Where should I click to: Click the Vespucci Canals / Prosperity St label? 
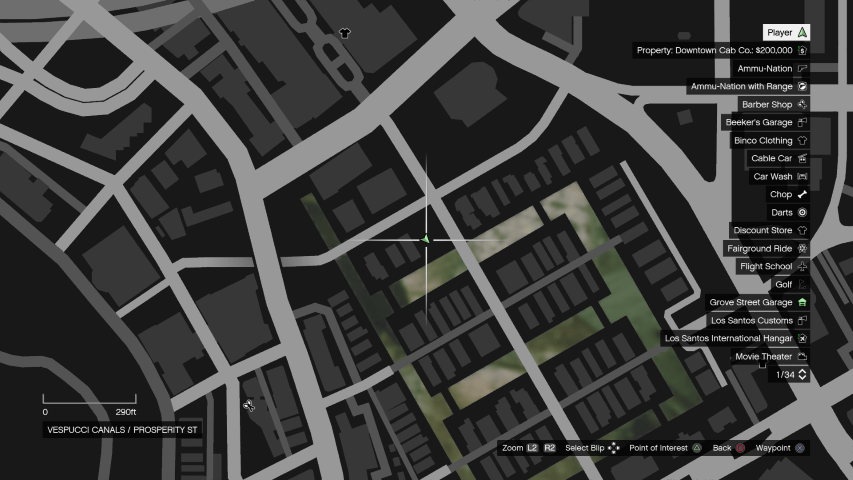click(x=123, y=430)
